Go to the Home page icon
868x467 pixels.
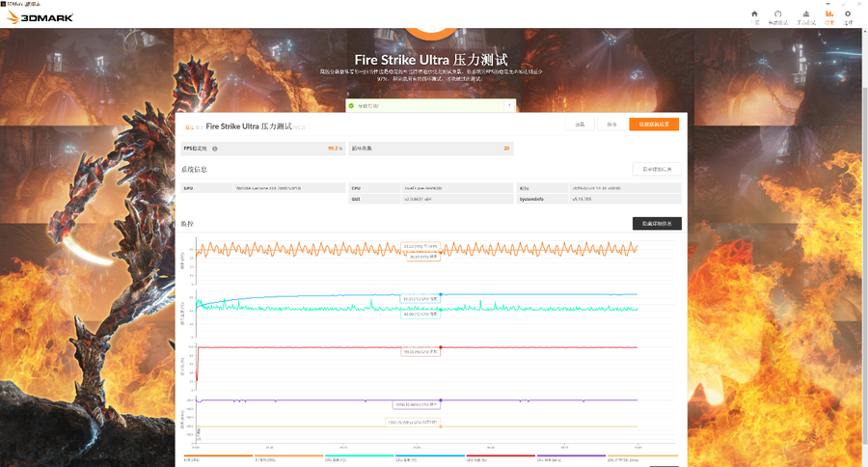tap(754, 16)
